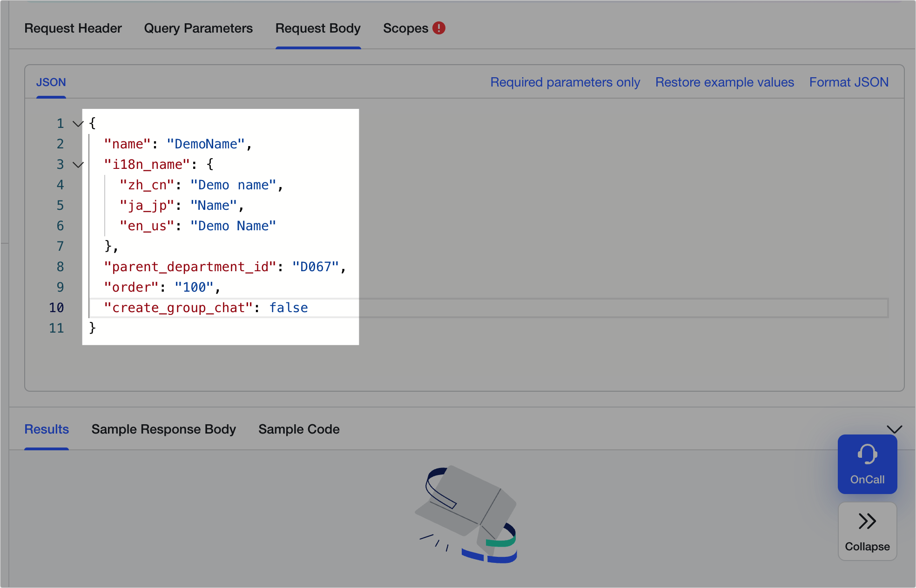Open the OnCall headset support button
Screen dimensions: 916x588
[867, 464]
